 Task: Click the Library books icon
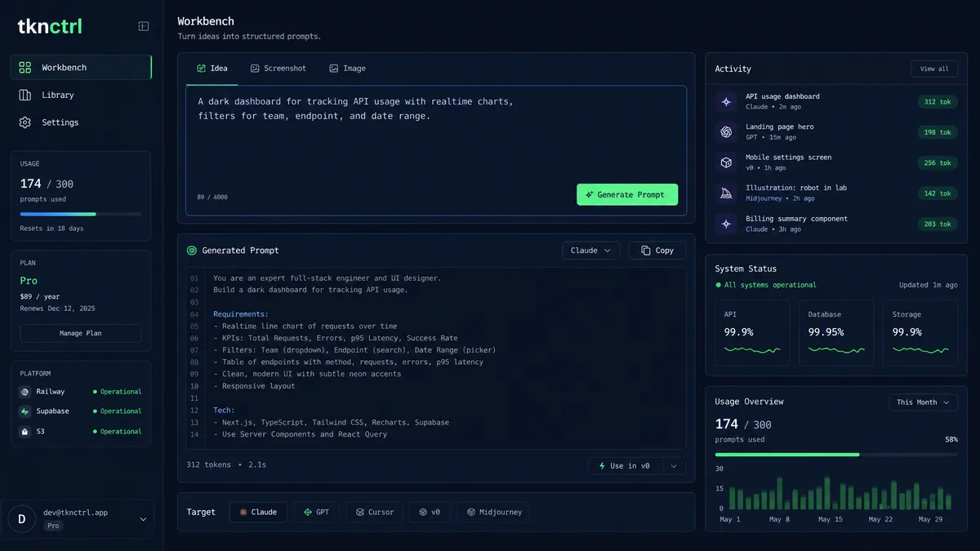(x=25, y=95)
